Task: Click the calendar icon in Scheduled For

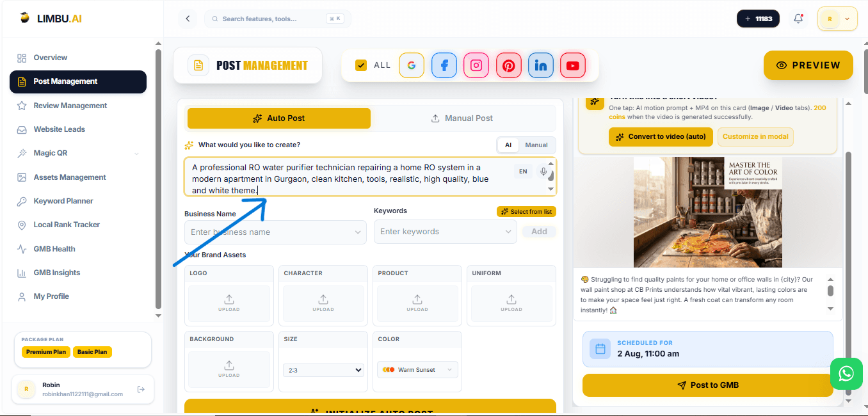Action: [600, 349]
